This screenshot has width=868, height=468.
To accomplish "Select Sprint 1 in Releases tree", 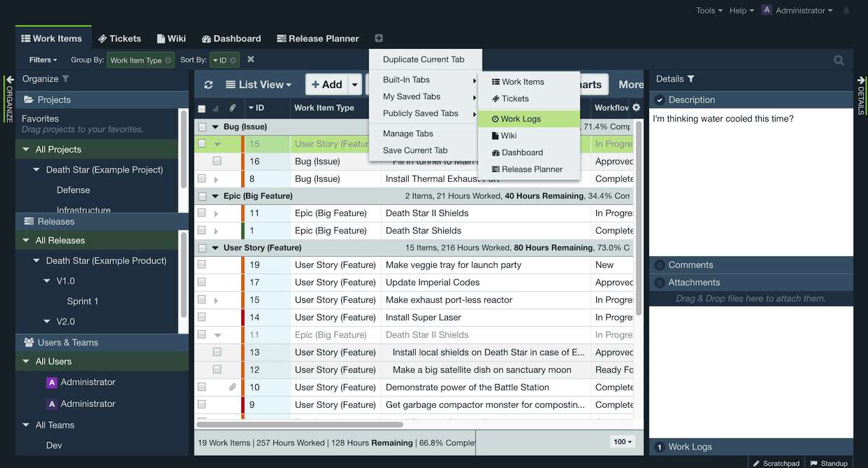I will 82,301.
